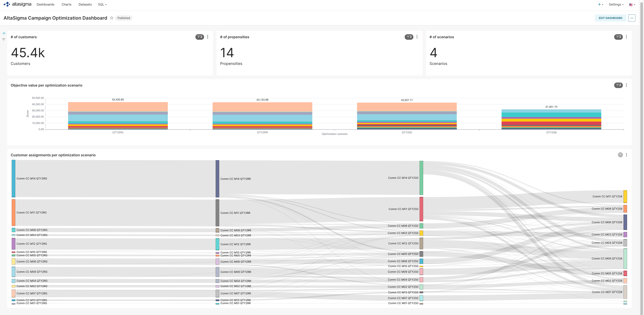This screenshot has width=644, height=315.
Task: Open the SQL dropdown menu
Action: point(102,5)
